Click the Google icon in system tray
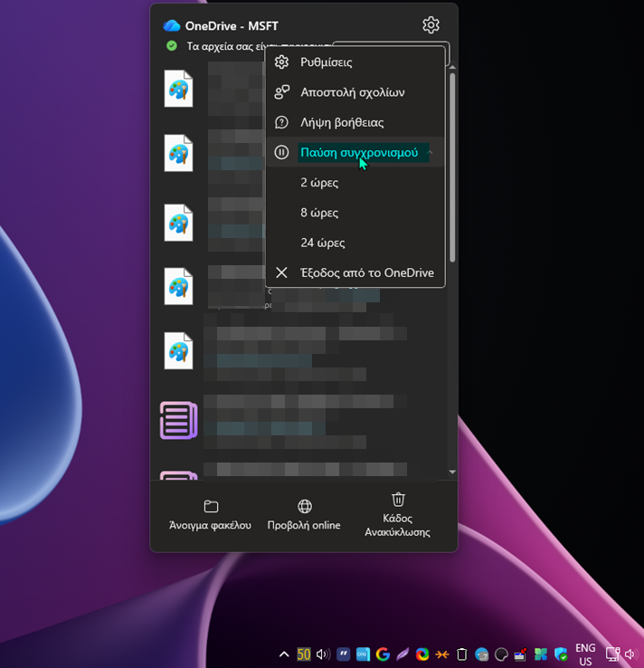This screenshot has width=644, height=668. (x=383, y=654)
